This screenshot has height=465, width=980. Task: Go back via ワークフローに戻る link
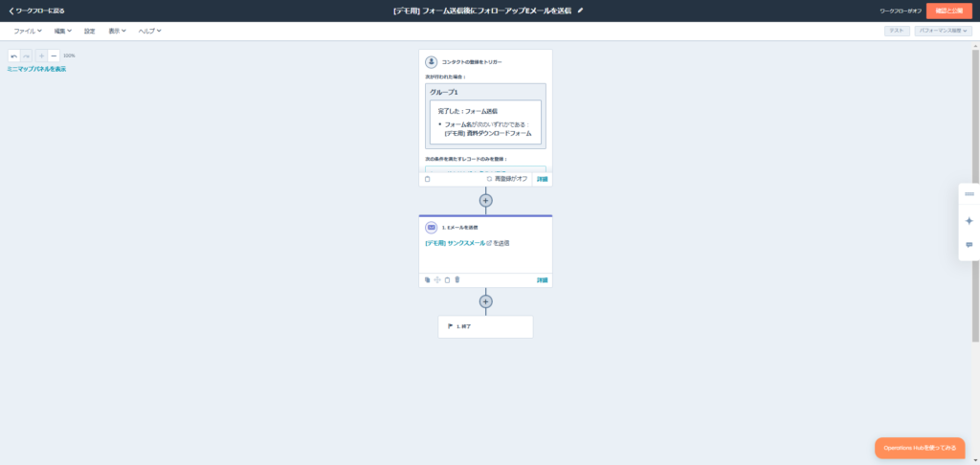36,11
